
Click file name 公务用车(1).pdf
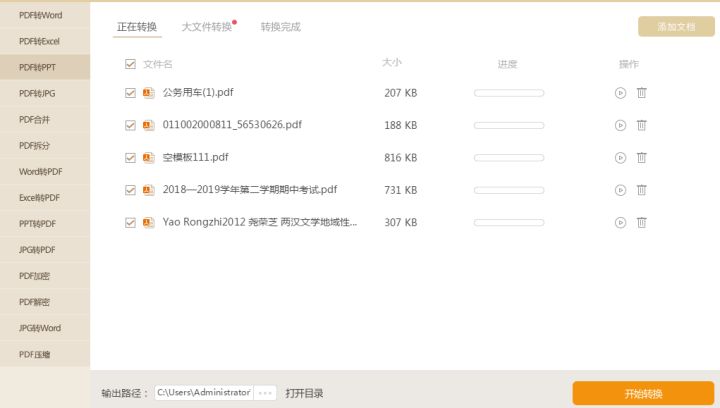(x=198, y=93)
